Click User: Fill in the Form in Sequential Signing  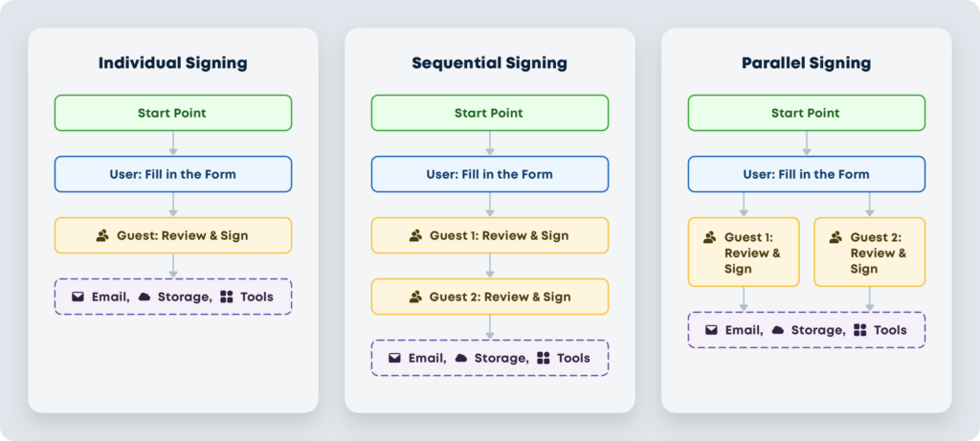tap(489, 174)
